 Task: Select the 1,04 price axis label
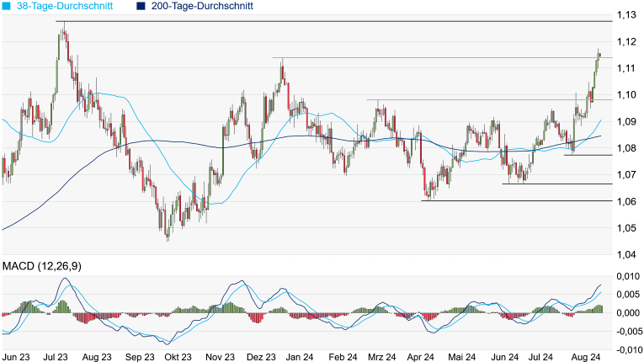pos(625,254)
